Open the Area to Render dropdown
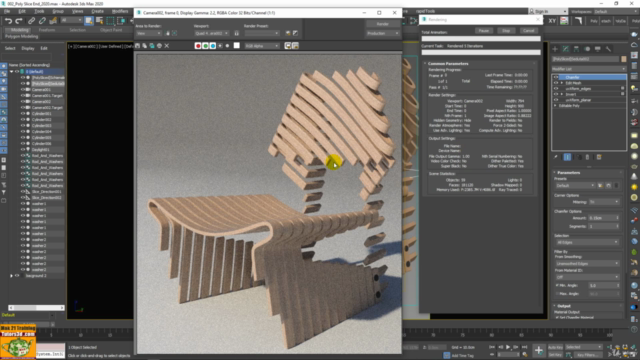This screenshot has height=360, width=640. pos(149,33)
